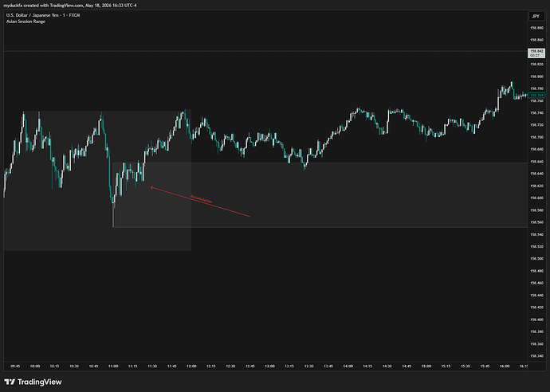Click the 158.720 price axis label
The width and height of the screenshot is (550, 392).
536,125
